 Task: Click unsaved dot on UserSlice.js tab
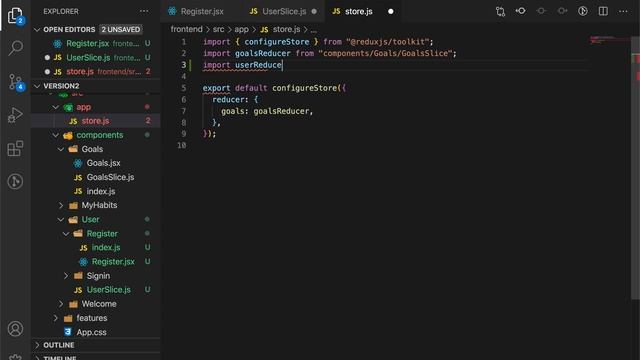click(314, 11)
